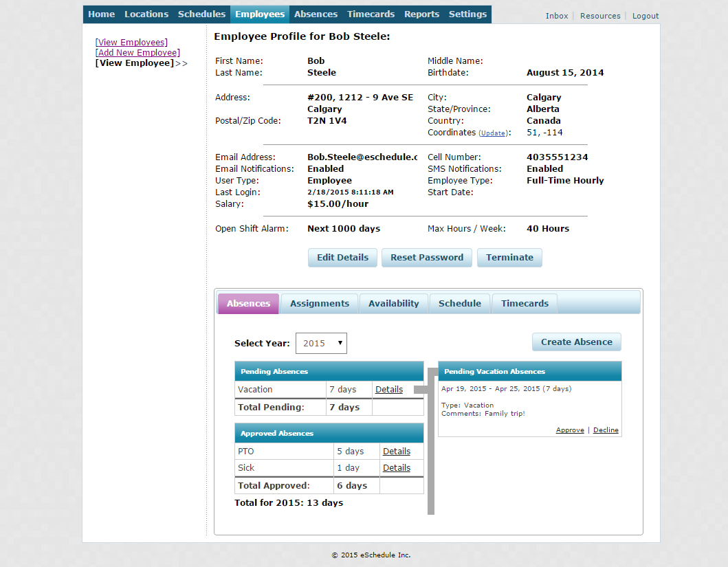728x567 pixels.
Task: Create a new absence
Action: [x=576, y=342]
